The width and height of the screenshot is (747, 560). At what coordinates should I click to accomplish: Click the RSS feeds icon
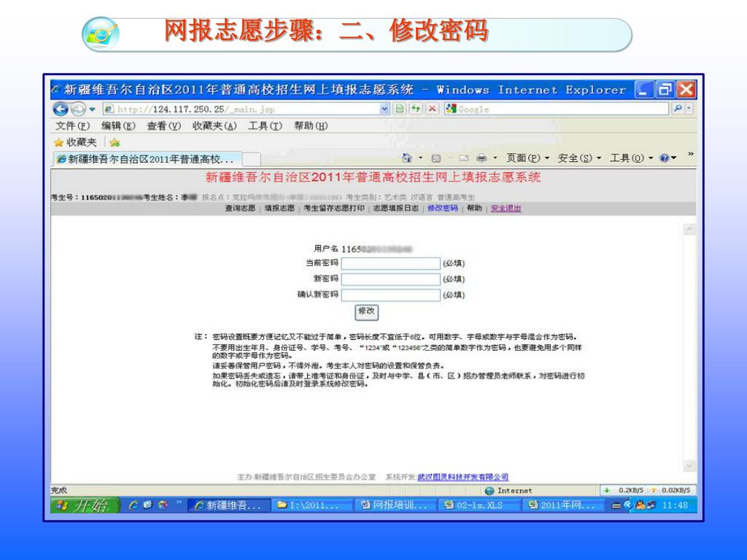[x=436, y=158]
